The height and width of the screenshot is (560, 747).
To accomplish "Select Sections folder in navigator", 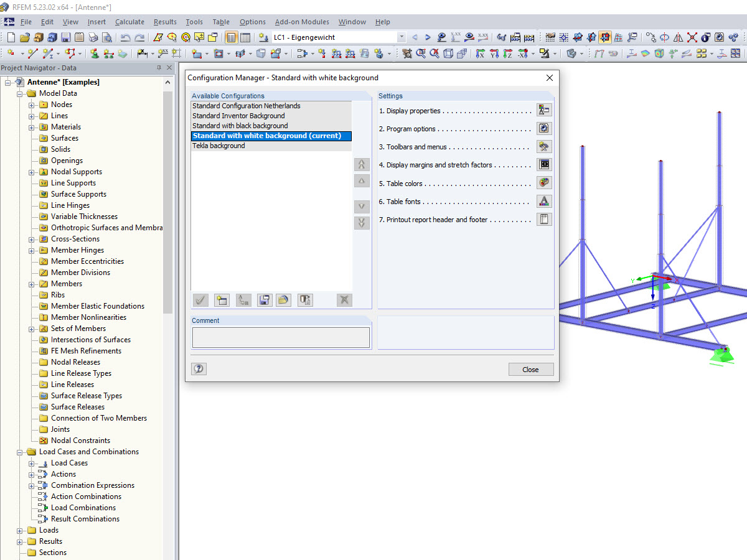I will coord(53,553).
